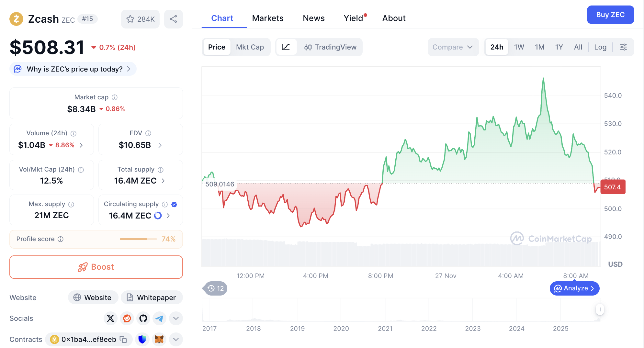Viewport: 644px width, 348px height.
Task: Click the Boost button
Action: tap(96, 267)
